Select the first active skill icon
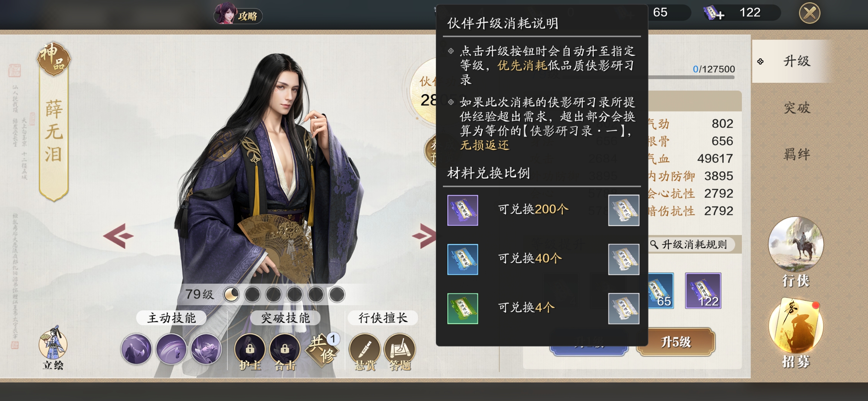This screenshot has height=401, width=868. click(136, 349)
